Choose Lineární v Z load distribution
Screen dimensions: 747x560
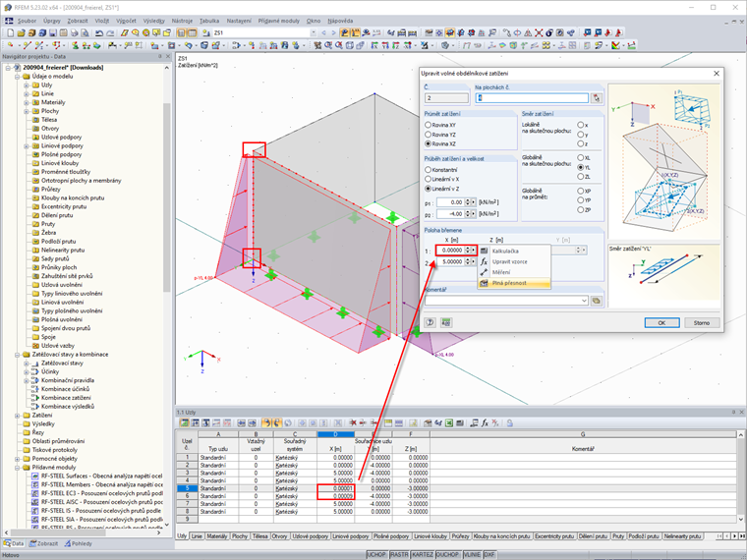coord(442,189)
